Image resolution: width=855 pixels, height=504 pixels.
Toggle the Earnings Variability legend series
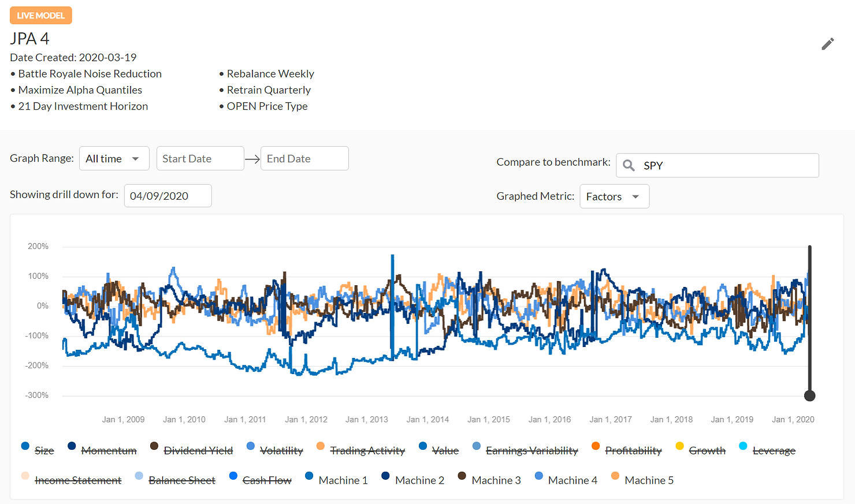pos(525,450)
